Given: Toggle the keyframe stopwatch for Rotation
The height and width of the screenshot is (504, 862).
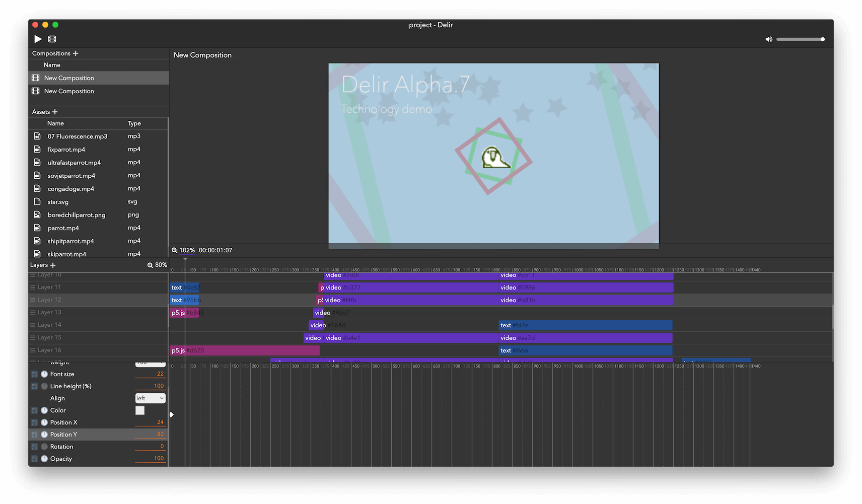Looking at the screenshot, I should coord(44,447).
